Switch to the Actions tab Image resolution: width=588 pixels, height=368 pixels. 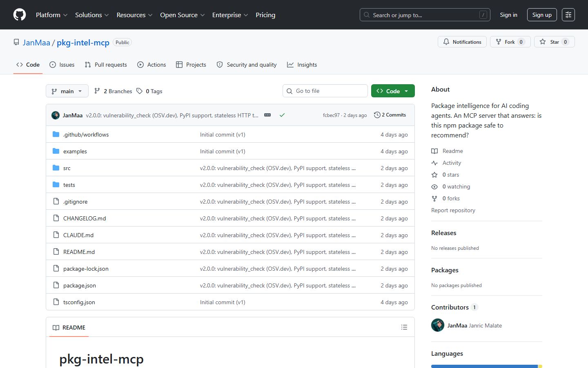click(151, 65)
